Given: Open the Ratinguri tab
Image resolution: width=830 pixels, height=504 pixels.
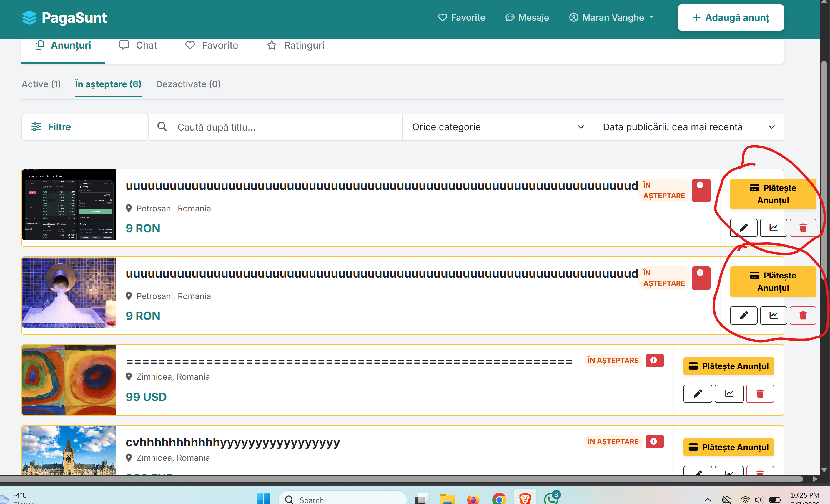Looking at the screenshot, I should [295, 45].
